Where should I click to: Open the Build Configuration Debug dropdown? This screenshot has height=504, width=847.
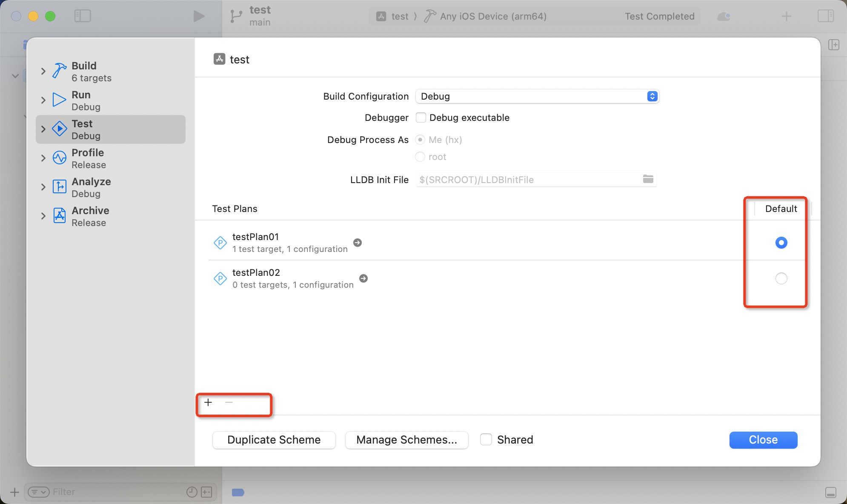click(x=537, y=96)
